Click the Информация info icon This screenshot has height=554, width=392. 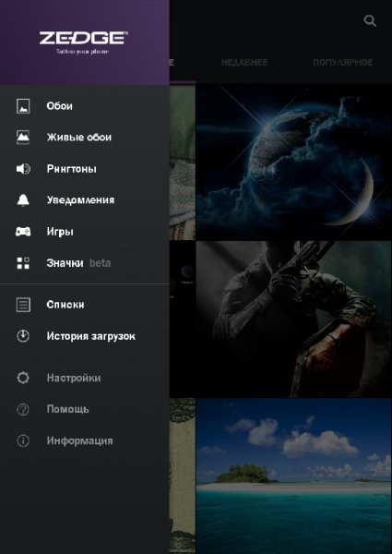(23, 440)
